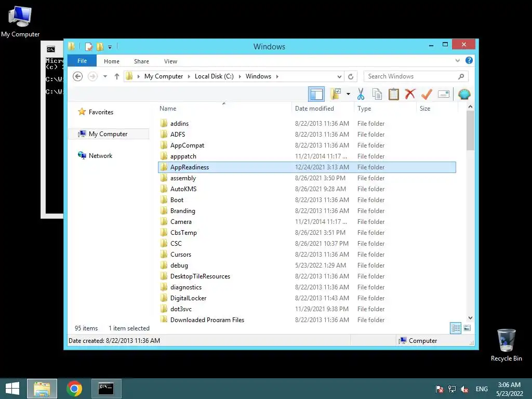532x399 pixels.
Task: Click Local Disk (C:) breadcrumb
Action: click(214, 76)
